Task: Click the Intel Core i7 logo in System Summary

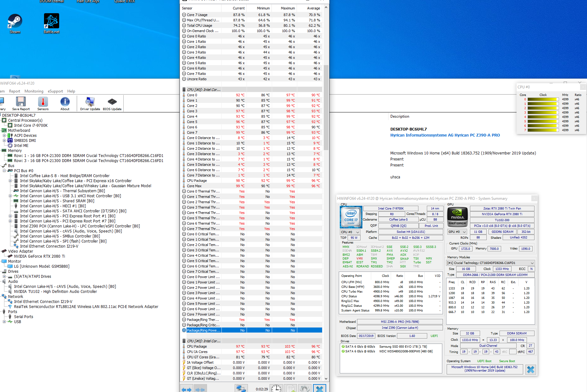Action: click(x=351, y=217)
